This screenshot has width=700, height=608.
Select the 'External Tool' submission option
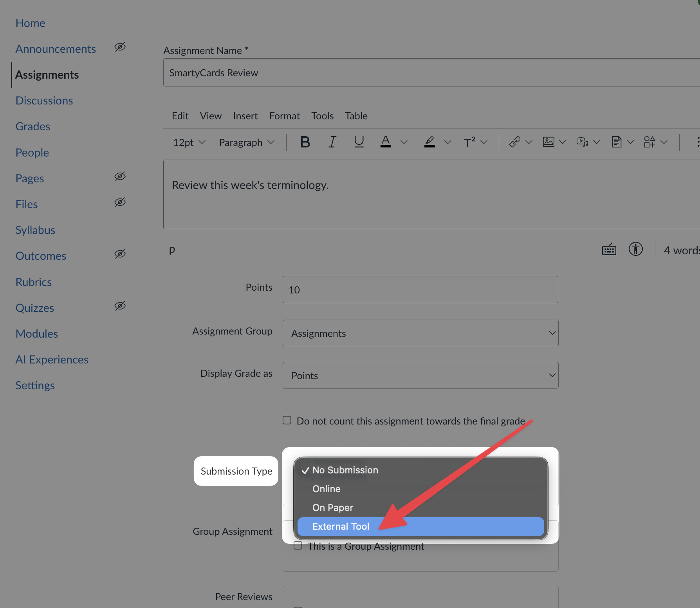pyautogui.click(x=420, y=527)
